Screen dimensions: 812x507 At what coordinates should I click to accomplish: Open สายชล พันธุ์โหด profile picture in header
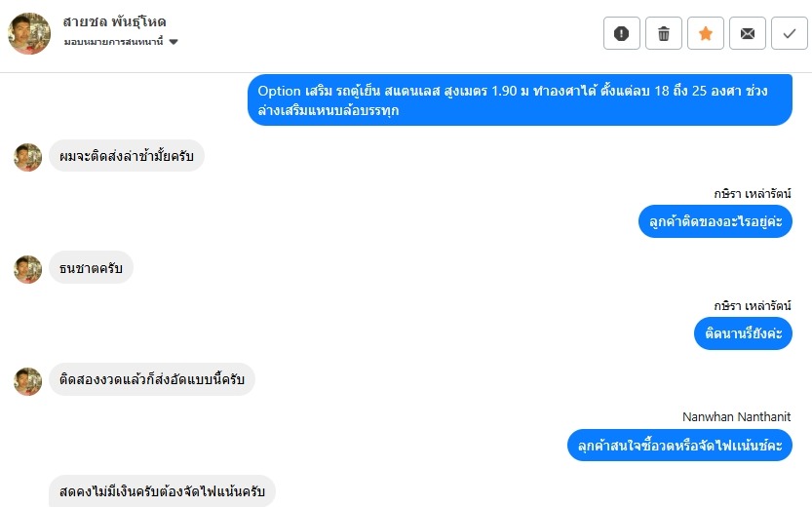[x=29, y=34]
